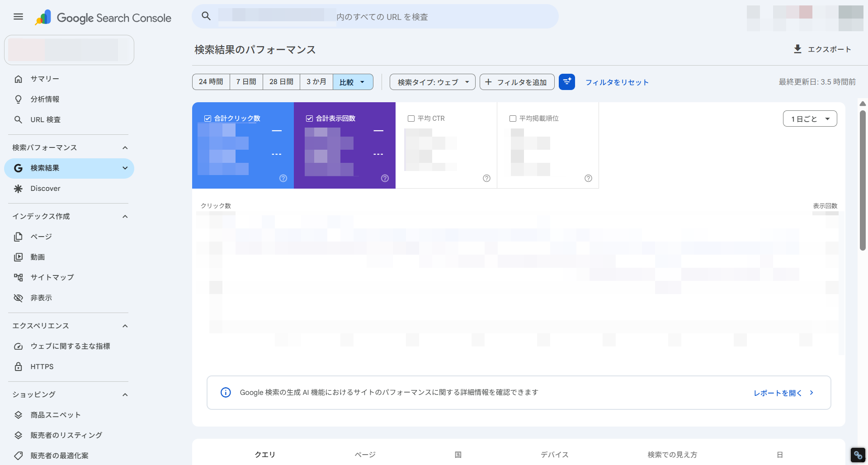The height and width of the screenshot is (465, 868).
Task: Open URL 検査 magnifier icon
Action: pyautogui.click(x=18, y=119)
